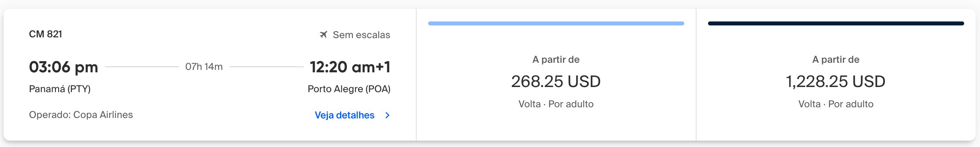Click the Operado: Copa Airlines text
Viewport: 980px width, 147px height.
pyautogui.click(x=81, y=115)
